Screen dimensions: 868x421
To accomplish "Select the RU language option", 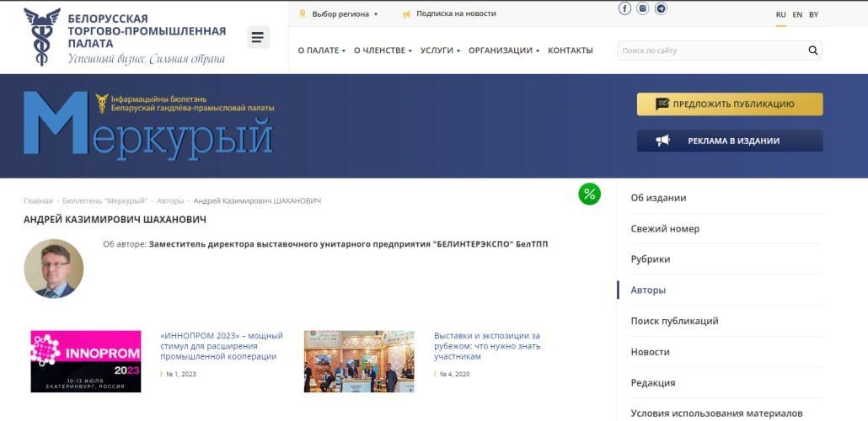I will [780, 14].
